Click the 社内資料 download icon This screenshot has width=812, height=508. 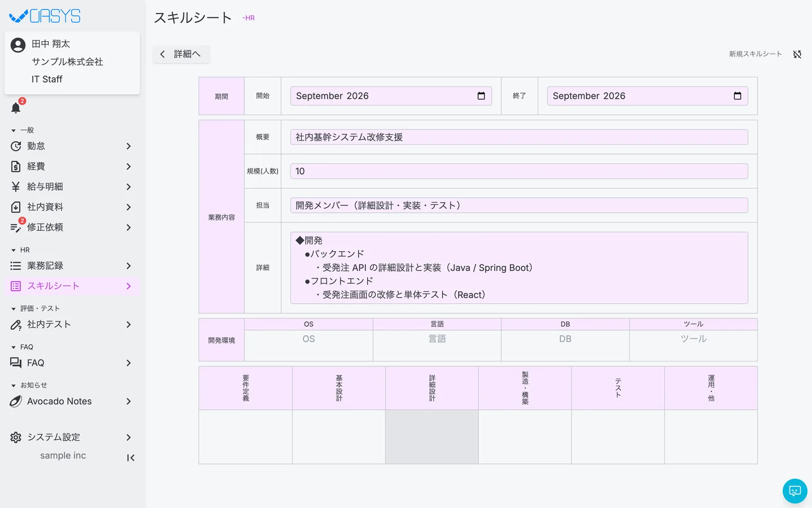pyautogui.click(x=16, y=207)
